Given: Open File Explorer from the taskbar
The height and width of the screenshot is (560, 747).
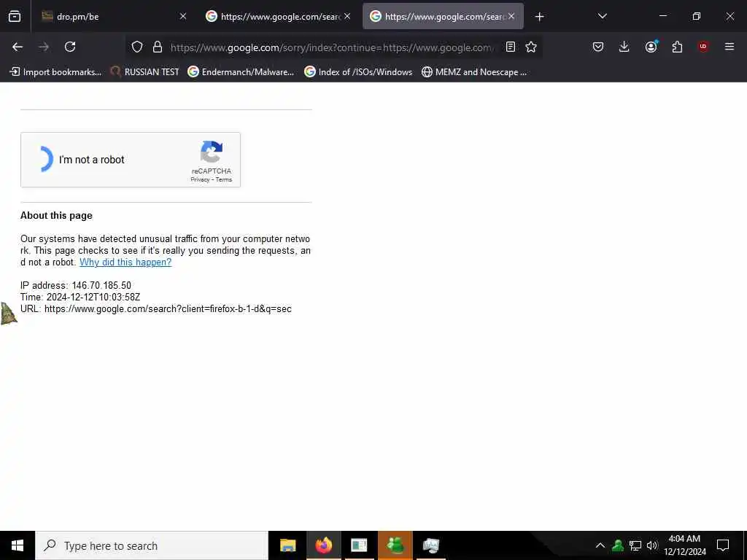Looking at the screenshot, I should pyautogui.click(x=287, y=545).
